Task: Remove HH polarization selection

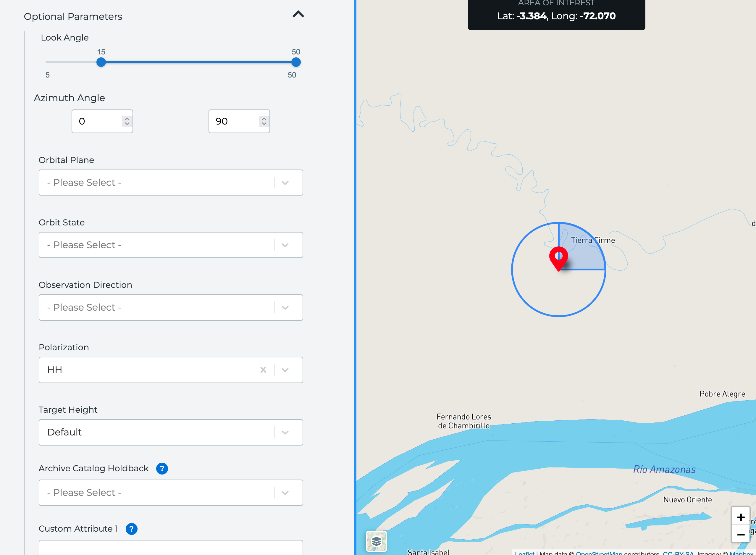Action: coord(262,370)
